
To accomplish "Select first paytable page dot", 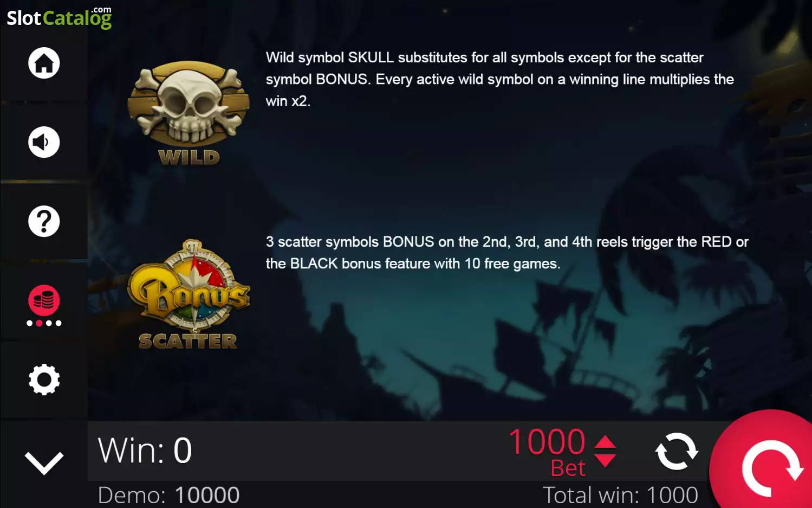I will pos(30,323).
